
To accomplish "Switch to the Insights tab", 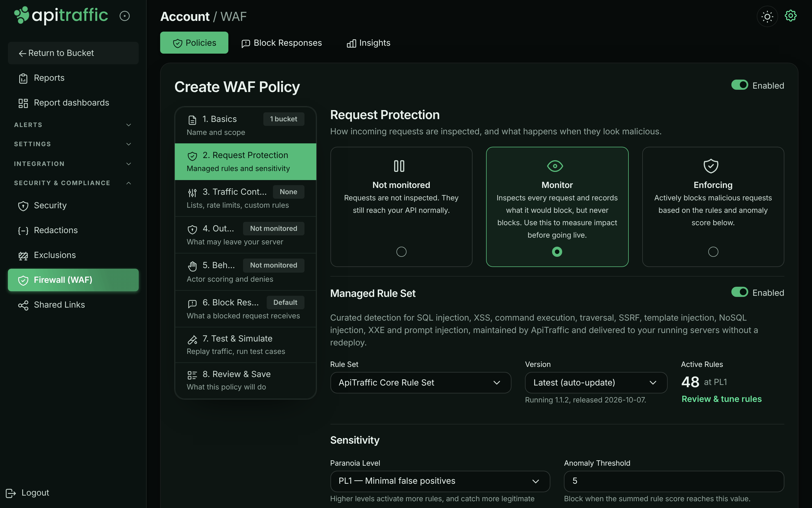I will (x=369, y=43).
